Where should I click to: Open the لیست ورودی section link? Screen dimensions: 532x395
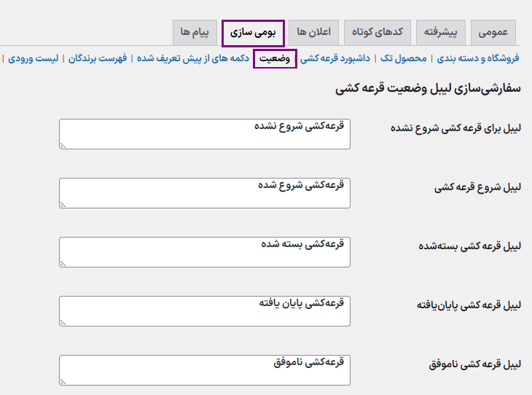[35, 58]
